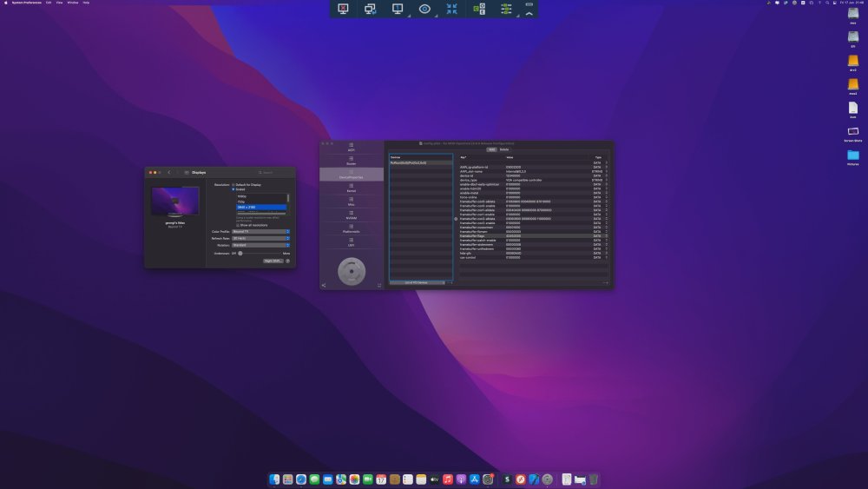
Task: Enable Show all resolutions checkbox
Action: (238, 225)
